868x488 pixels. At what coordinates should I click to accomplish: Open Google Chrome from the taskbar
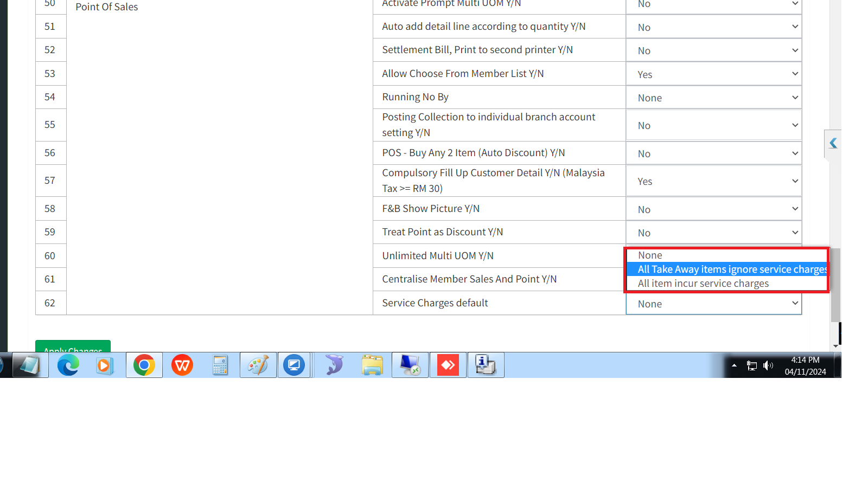(x=144, y=365)
